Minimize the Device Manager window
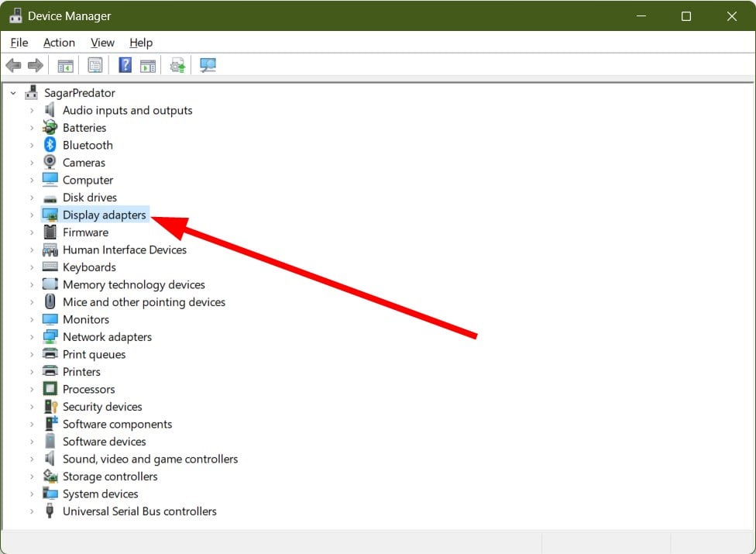756x554 pixels. pyautogui.click(x=641, y=16)
